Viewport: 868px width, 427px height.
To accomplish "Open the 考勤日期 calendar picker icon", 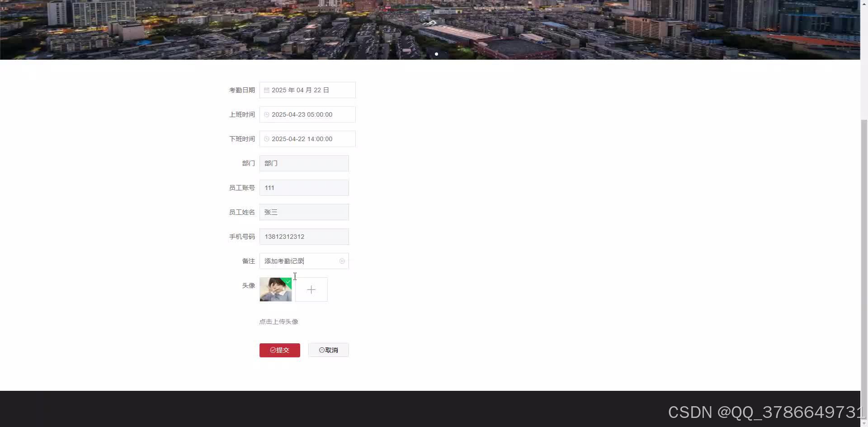I will [267, 90].
